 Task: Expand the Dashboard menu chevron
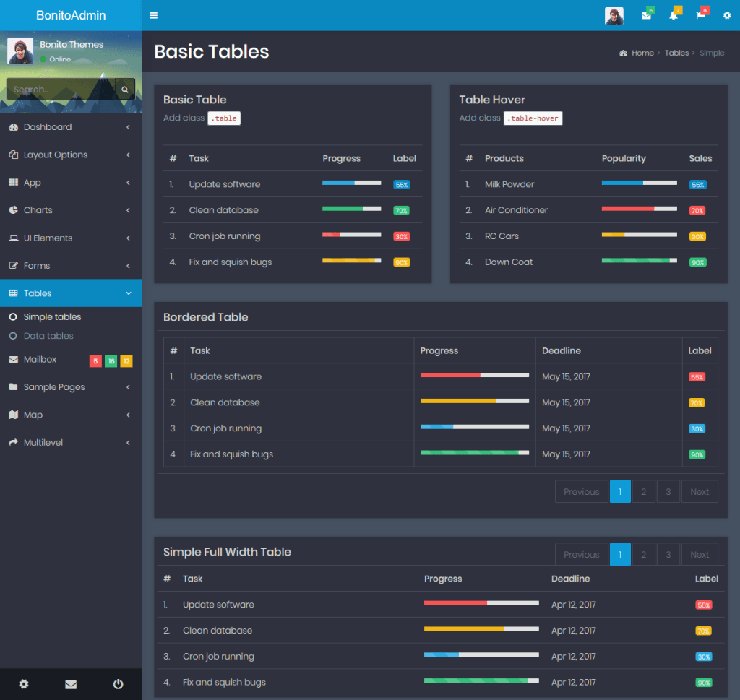[x=129, y=127]
